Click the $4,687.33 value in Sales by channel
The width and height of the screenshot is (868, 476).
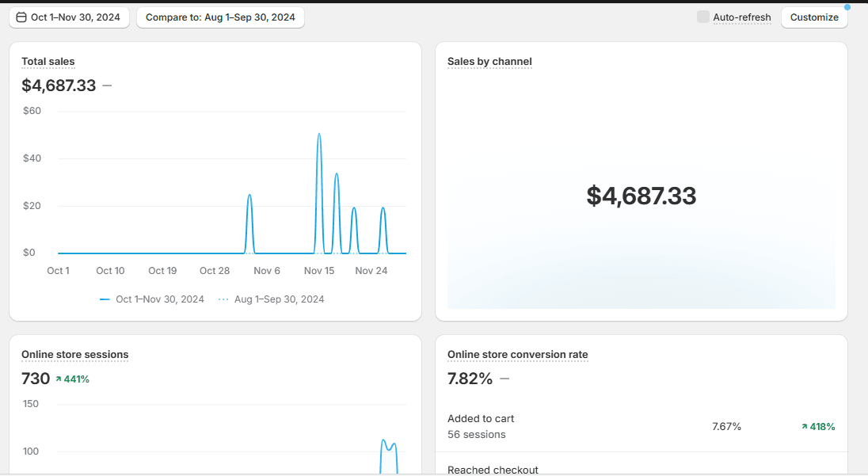click(x=641, y=196)
